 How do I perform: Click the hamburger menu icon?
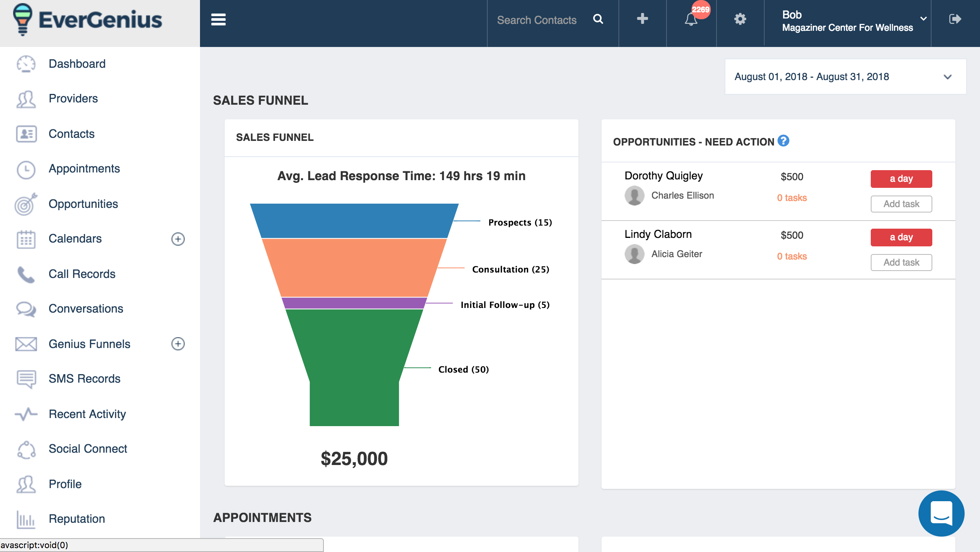point(218,19)
